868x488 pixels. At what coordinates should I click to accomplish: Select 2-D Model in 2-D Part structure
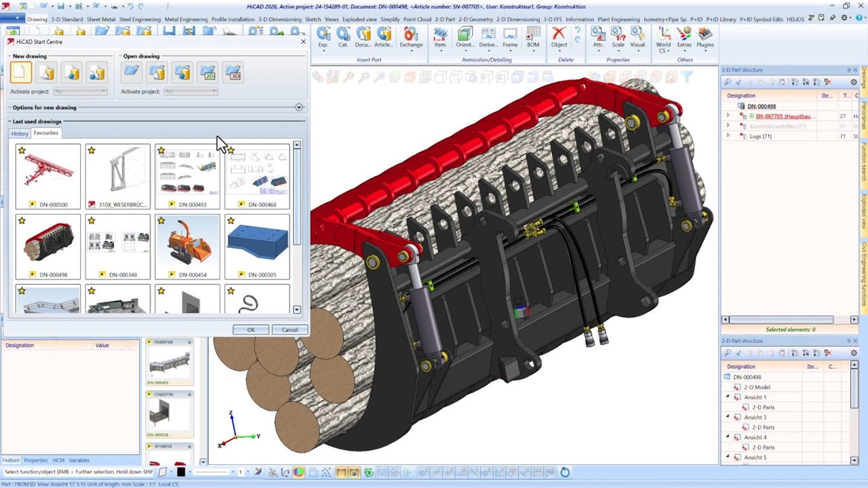pyautogui.click(x=757, y=387)
